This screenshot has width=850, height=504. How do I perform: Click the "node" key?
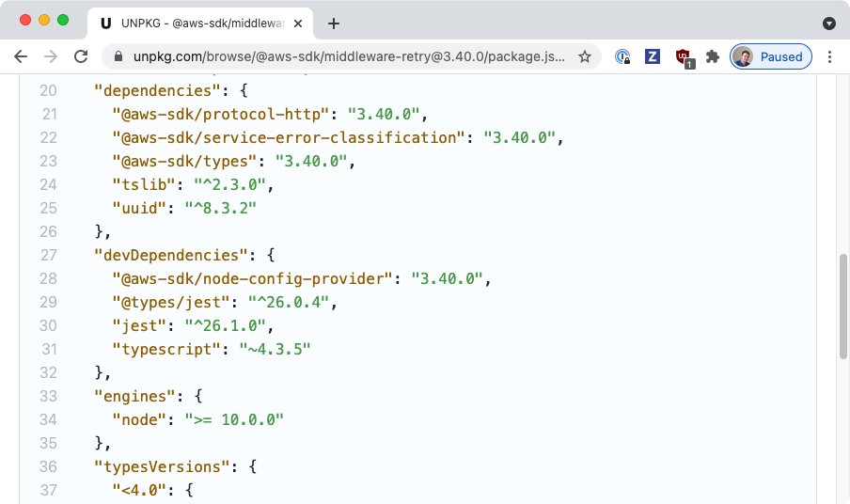point(139,419)
